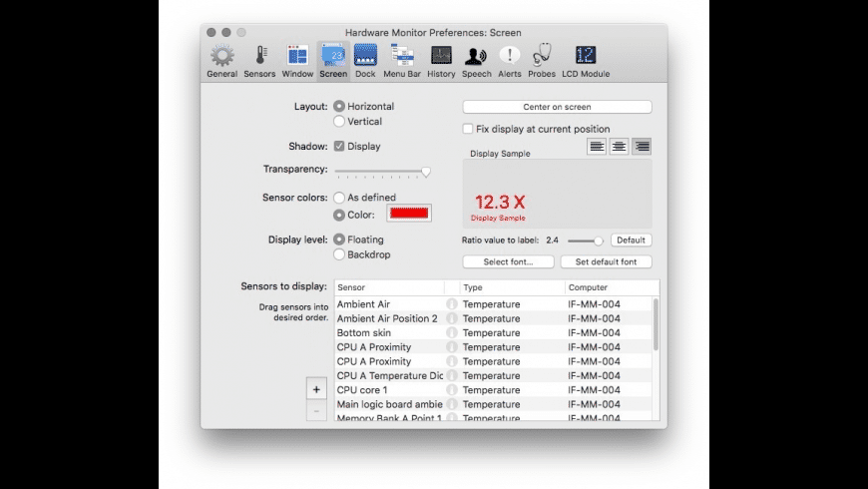
Task: Choose right text alignment icon
Action: 642,147
